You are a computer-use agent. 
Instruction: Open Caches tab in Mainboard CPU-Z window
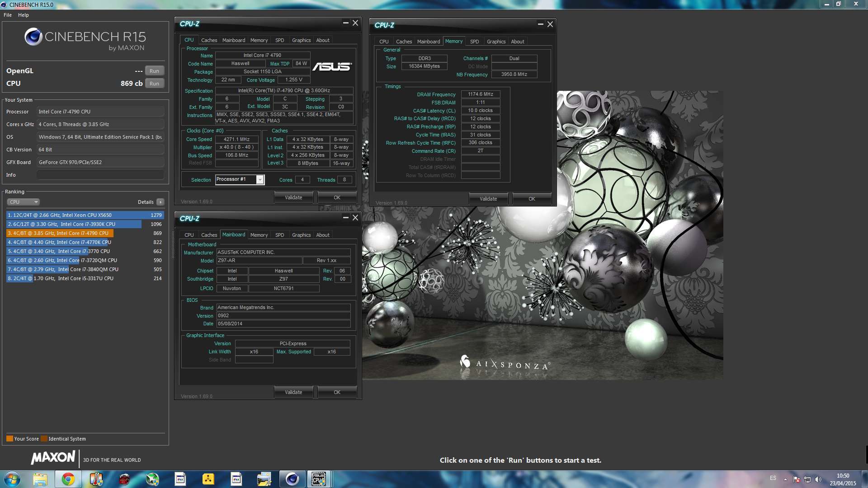coord(209,235)
